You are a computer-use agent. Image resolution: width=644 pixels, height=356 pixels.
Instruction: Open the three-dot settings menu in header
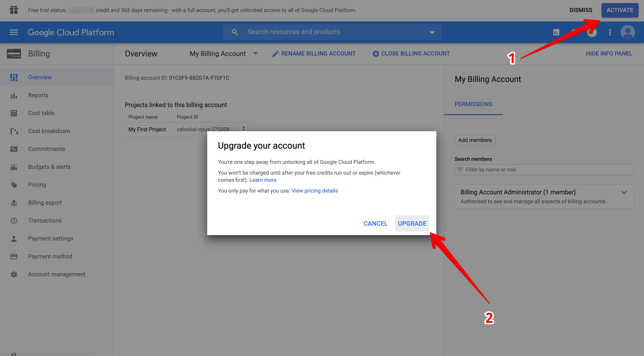[x=610, y=32]
